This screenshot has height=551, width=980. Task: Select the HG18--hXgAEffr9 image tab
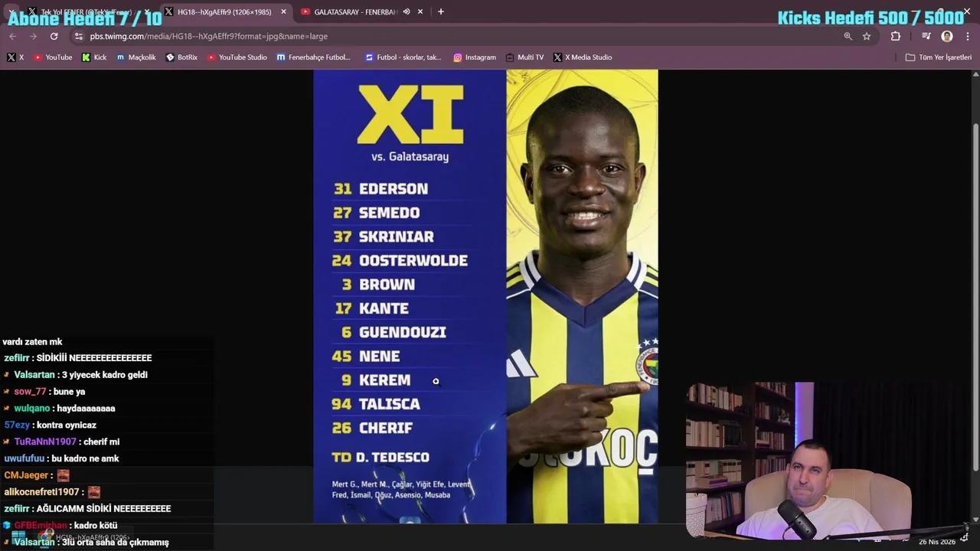(x=226, y=11)
